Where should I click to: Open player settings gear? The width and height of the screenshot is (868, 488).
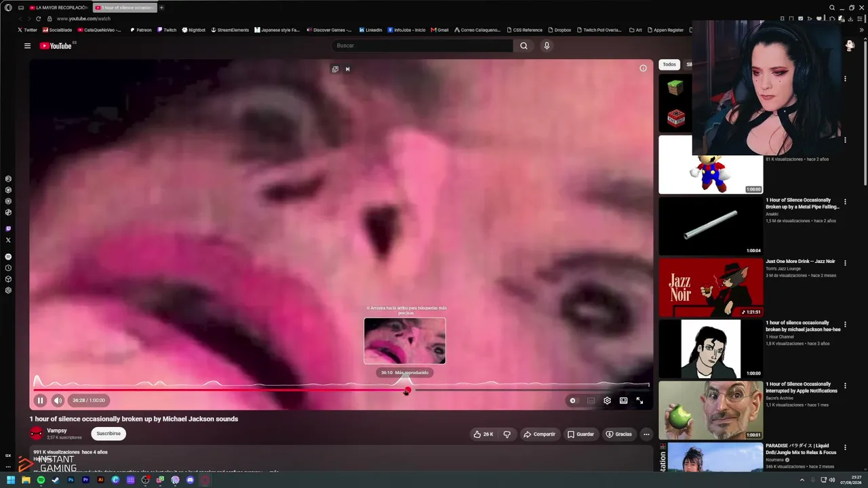point(607,401)
